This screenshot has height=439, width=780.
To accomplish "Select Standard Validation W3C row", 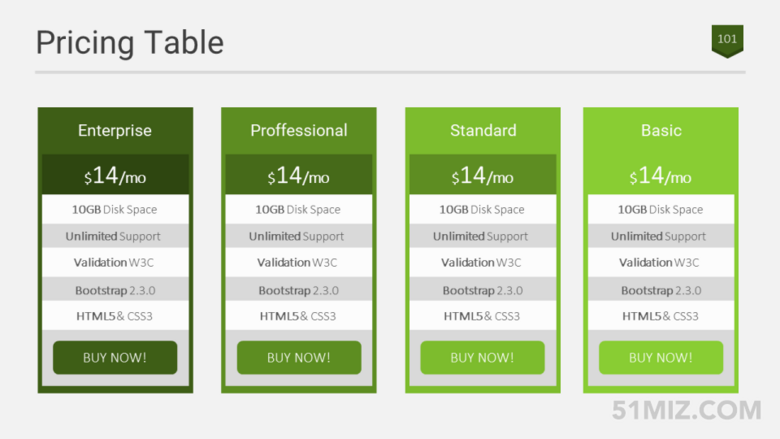I will 483,262.
